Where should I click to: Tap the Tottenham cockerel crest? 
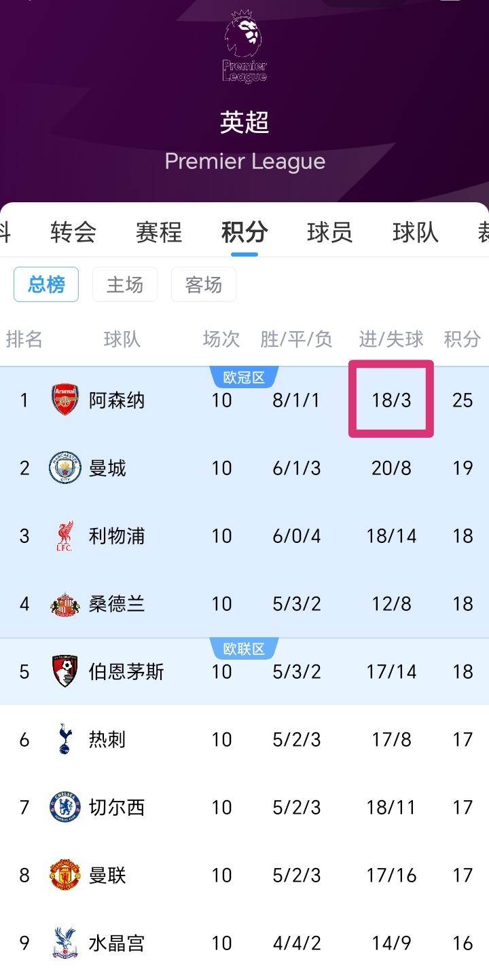(x=65, y=739)
